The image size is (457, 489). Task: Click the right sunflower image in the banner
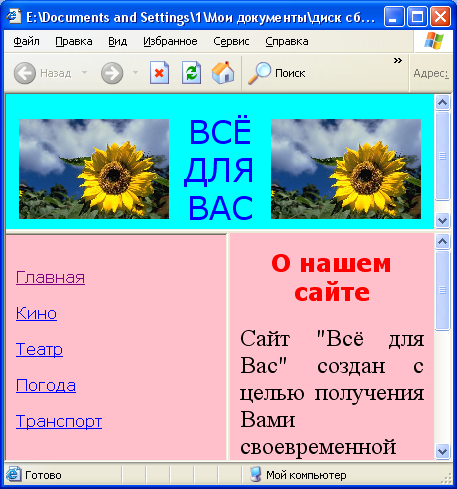(346, 169)
